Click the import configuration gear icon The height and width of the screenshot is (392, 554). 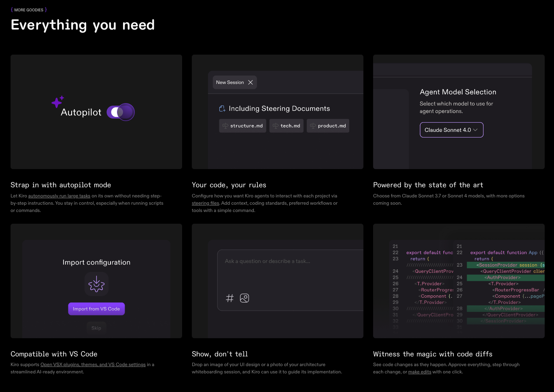[97, 284]
